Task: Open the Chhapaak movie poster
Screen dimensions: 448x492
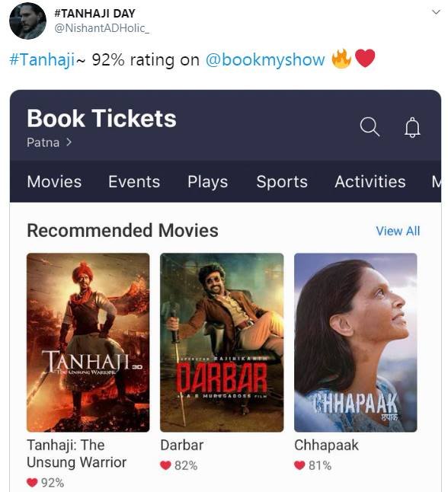Action: (355, 342)
